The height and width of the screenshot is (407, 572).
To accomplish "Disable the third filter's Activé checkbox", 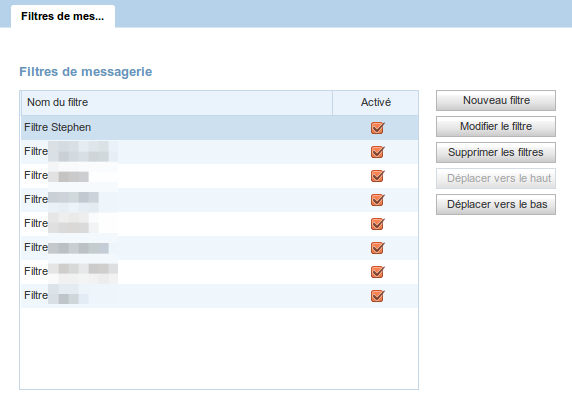I will click(377, 176).
